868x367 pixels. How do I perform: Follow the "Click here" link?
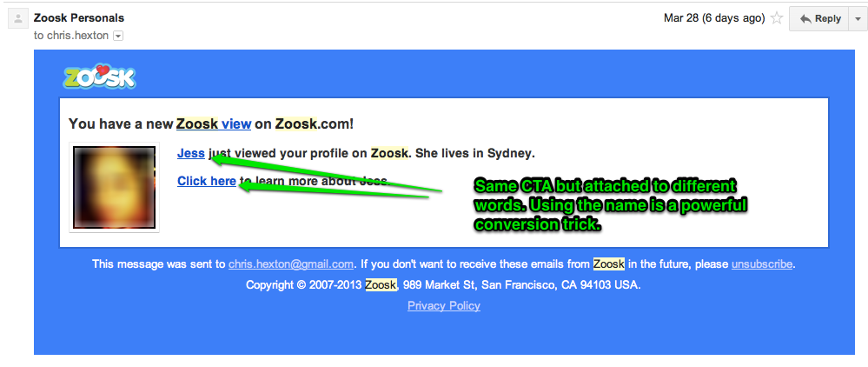(x=206, y=181)
